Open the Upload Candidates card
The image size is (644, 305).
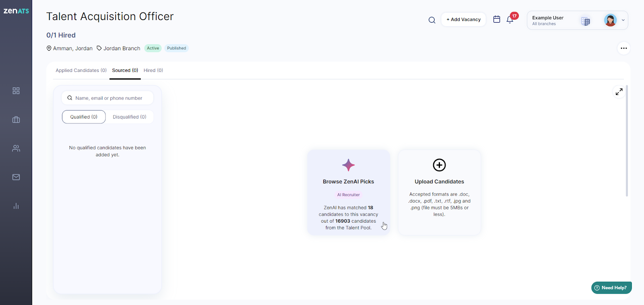point(440,192)
